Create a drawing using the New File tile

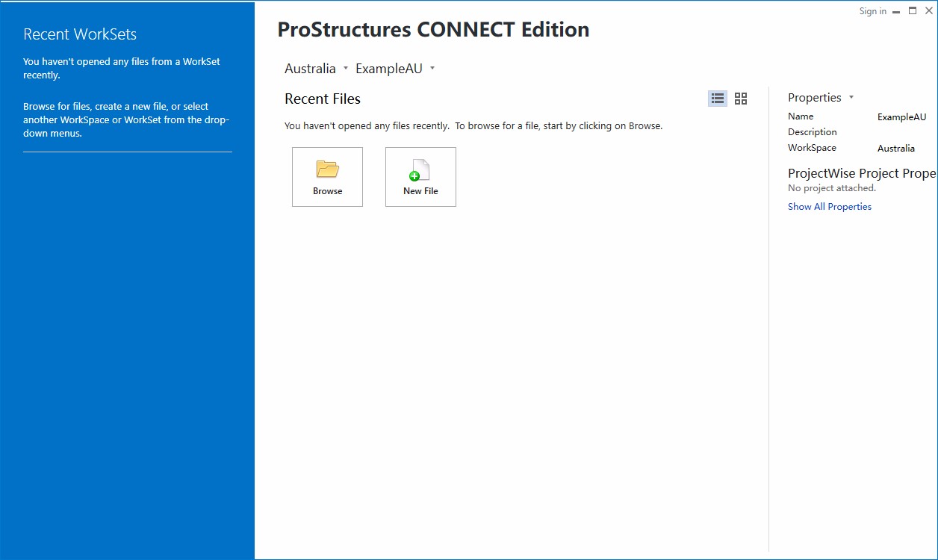pyautogui.click(x=420, y=176)
